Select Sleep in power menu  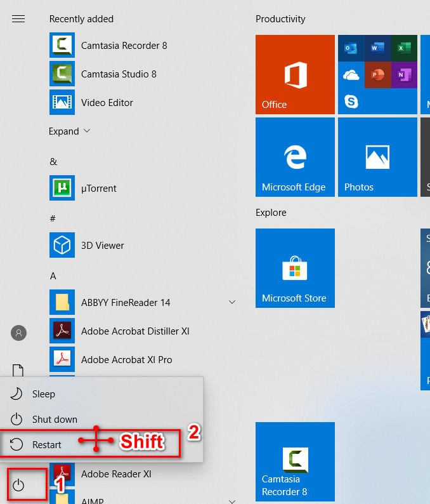tap(101, 394)
